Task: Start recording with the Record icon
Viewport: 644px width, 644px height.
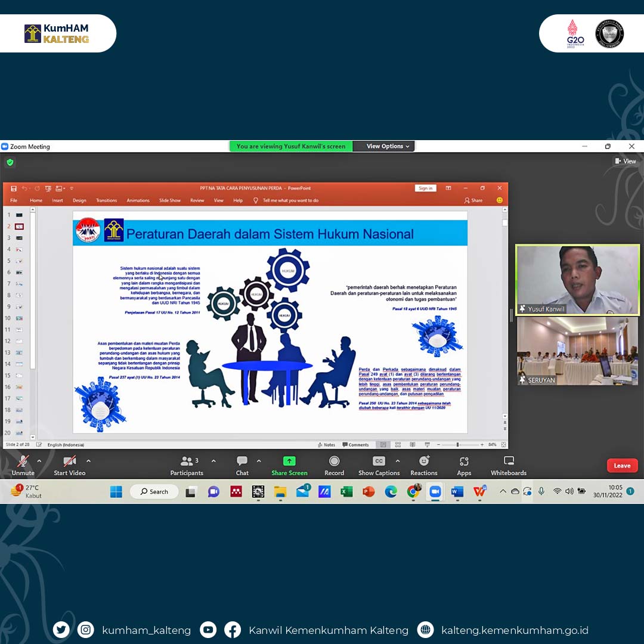Action: [x=334, y=462]
